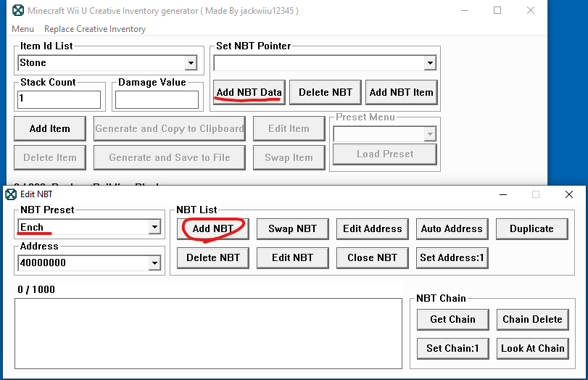Click the Auto Address button
The height and width of the screenshot is (380, 588).
point(452,229)
